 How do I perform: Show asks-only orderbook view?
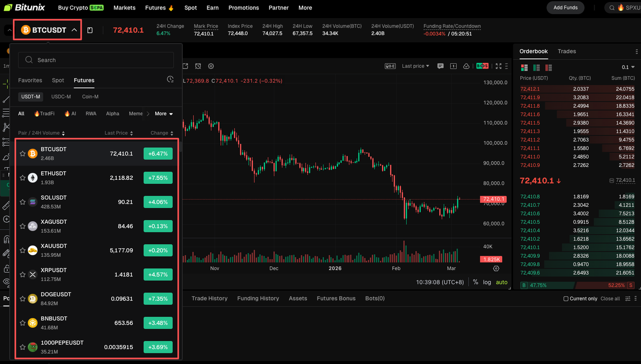tap(548, 68)
